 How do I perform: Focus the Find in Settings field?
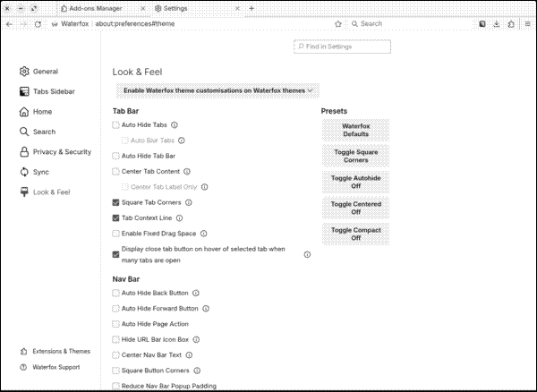click(342, 47)
